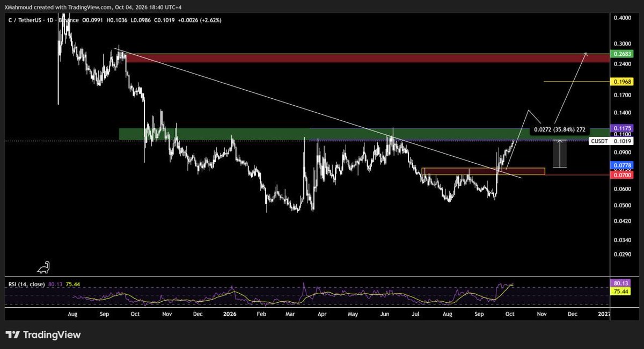Click the small dinosaur icon on chart
The image size is (644, 349).
point(44,267)
